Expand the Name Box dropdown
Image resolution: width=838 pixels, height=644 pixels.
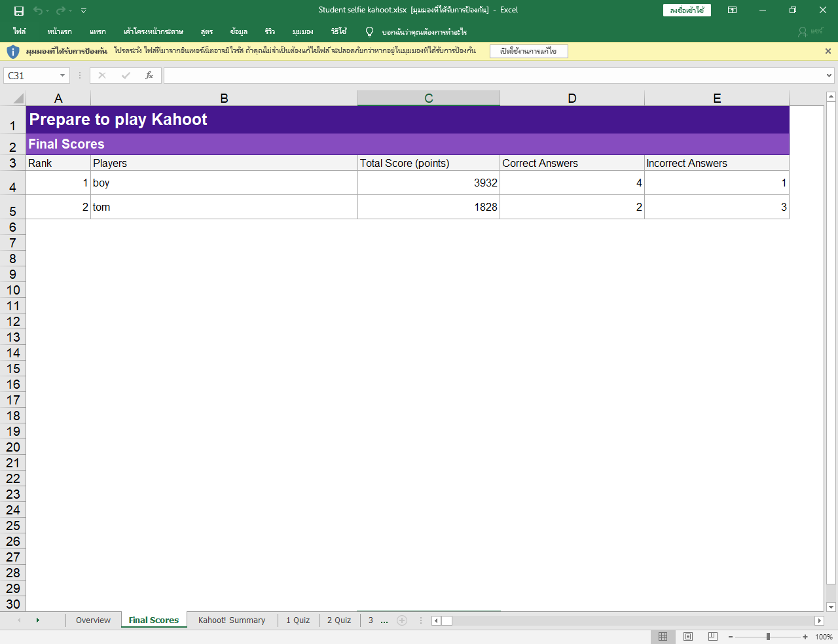click(62, 75)
